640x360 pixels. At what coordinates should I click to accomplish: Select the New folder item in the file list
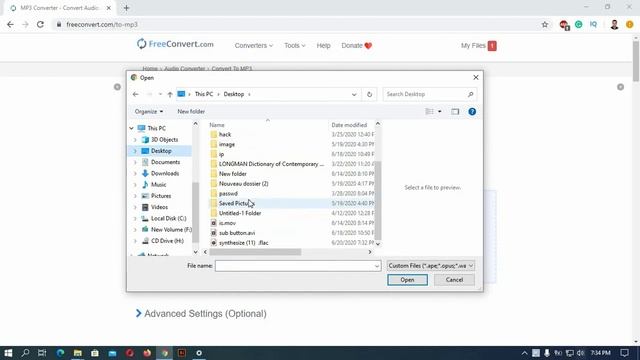tap(233, 173)
